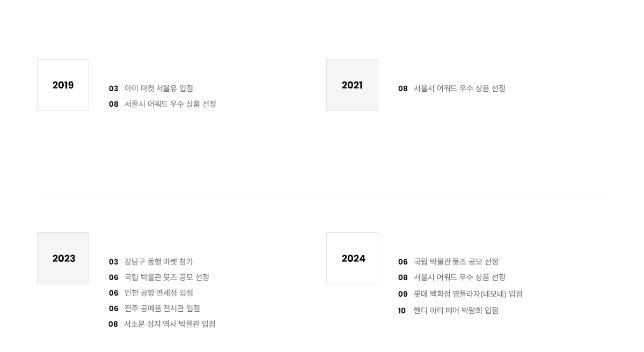The image size is (644, 352).
Task: Click 국립 박물관 뮷즈 공모 선정 under 2023
Action: click(166, 277)
